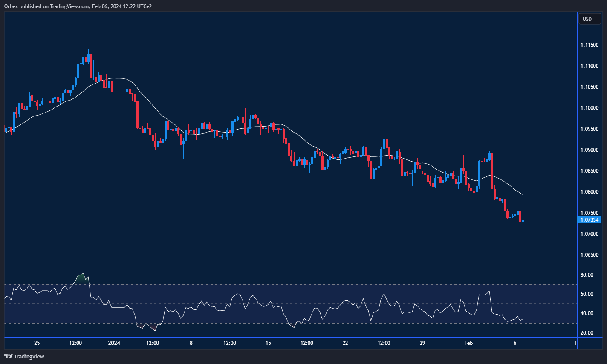This screenshot has width=607, height=364.
Task: Click the current price tag 1.07334
Action: 589,220
